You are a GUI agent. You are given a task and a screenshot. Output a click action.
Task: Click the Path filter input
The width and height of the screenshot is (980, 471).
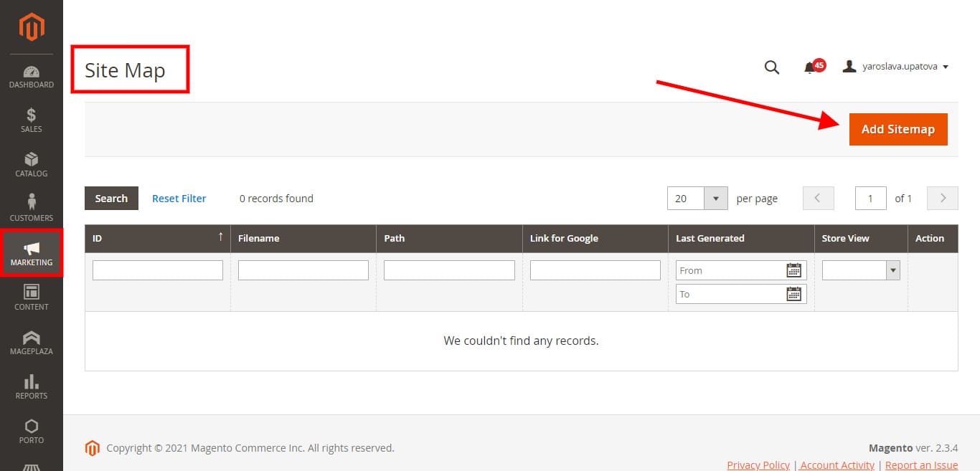tap(449, 270)
